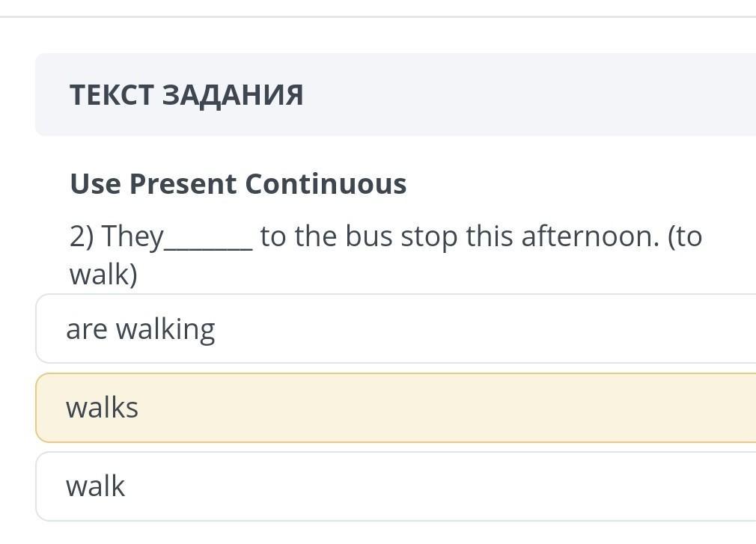Viewport: 756px width, 544px height.
Task: Click the "Use Present Continuous" instruction
Action: pyautogui.click(x=238, y=183)
